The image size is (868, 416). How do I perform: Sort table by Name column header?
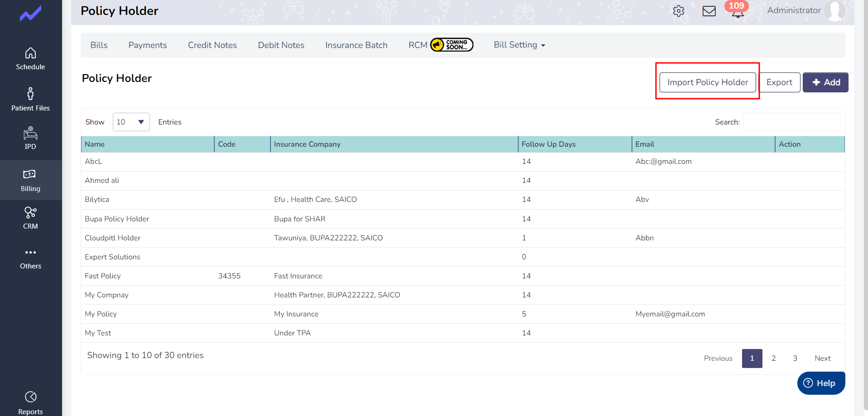(148, 144)
